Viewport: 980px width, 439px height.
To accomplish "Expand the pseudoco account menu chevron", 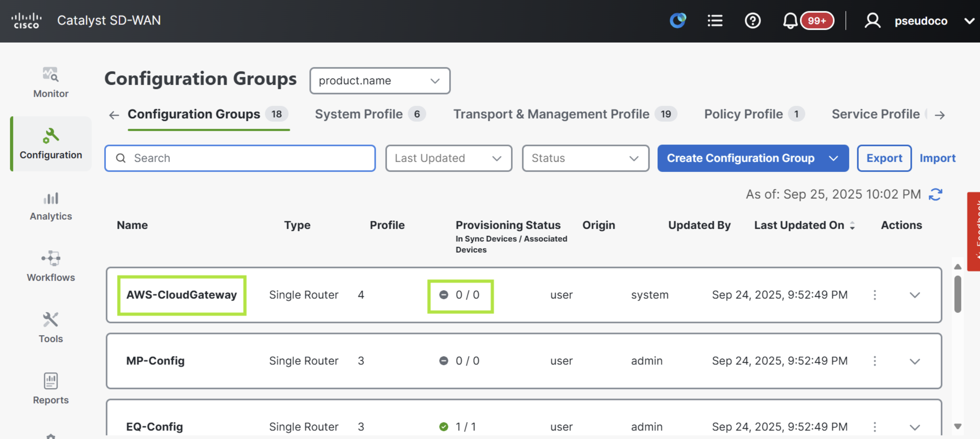I will coord(969,21).
